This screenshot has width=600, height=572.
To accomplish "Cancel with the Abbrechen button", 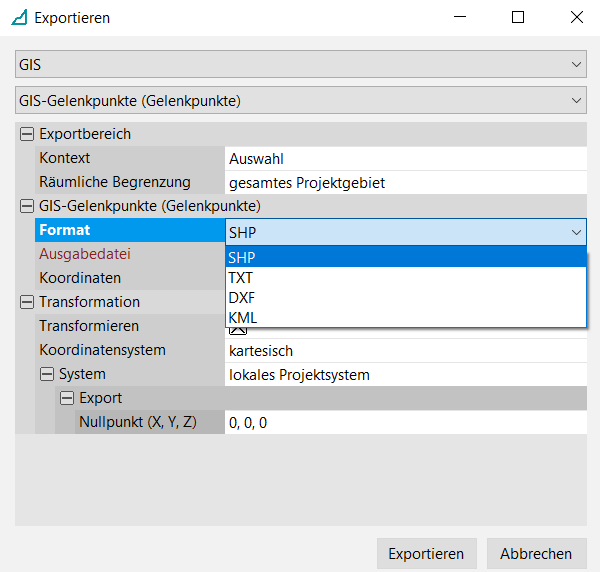I will 536,553.
